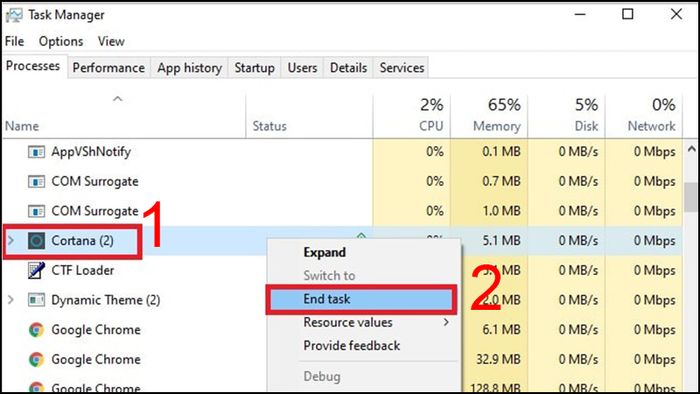Switch to the Performance tab
Viewport: 700px width, 394px height.
[x=109, y=68]
